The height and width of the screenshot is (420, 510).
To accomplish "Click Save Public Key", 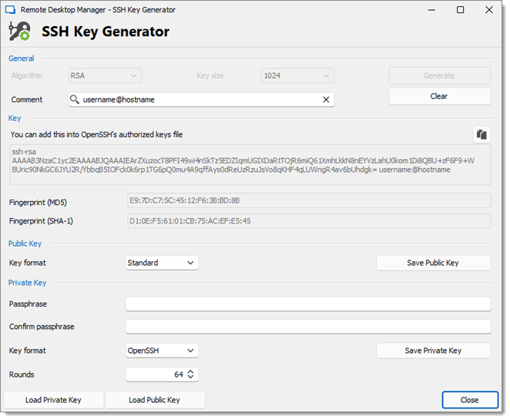I will (x=433, y=263).
